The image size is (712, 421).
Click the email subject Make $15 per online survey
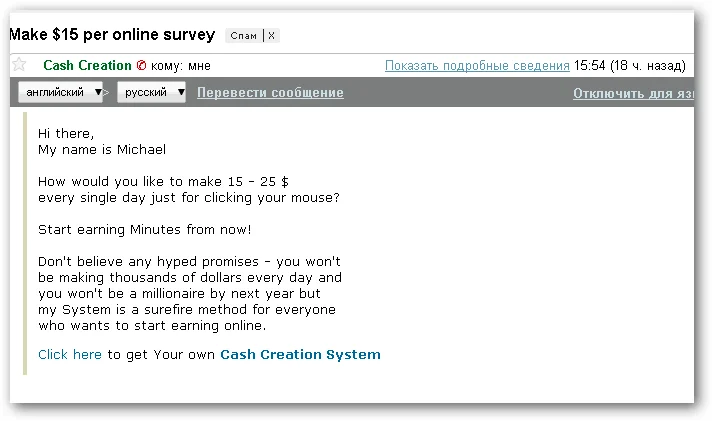tap(112, 35)
